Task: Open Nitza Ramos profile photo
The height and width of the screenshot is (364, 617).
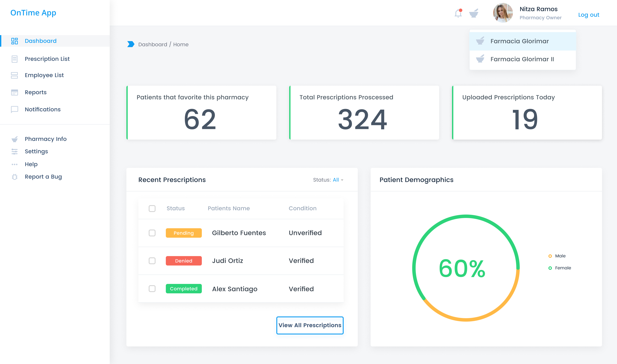Action: click(x=503, y=13)
